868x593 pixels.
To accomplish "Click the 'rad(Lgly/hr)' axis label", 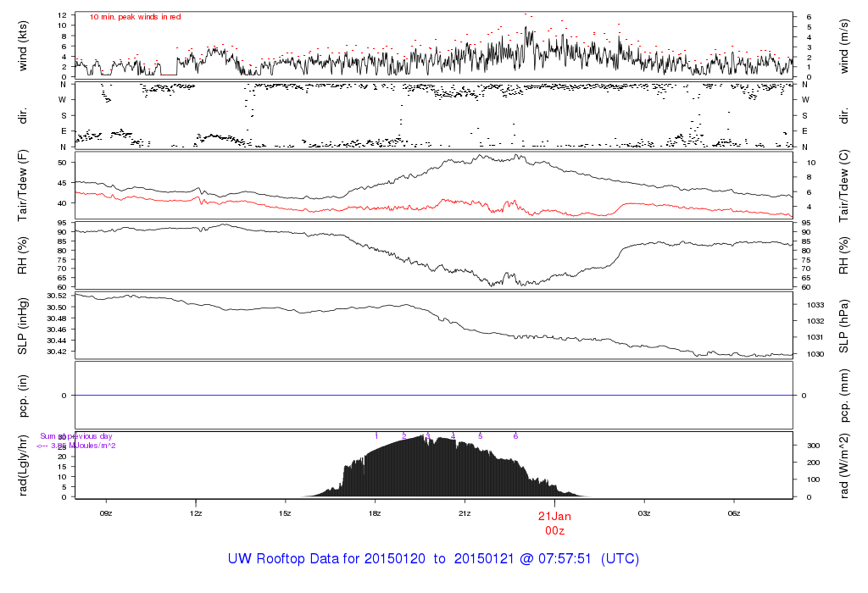I will tap(24, 465).
